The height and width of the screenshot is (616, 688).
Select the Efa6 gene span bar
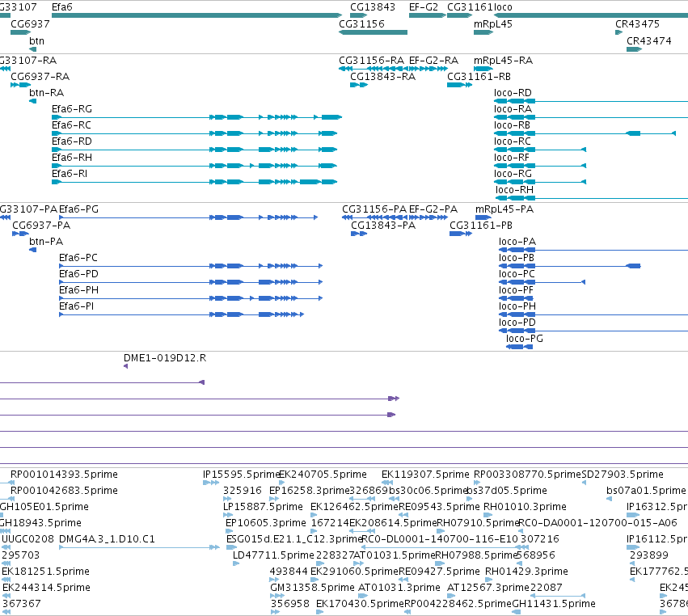point(196,15)
